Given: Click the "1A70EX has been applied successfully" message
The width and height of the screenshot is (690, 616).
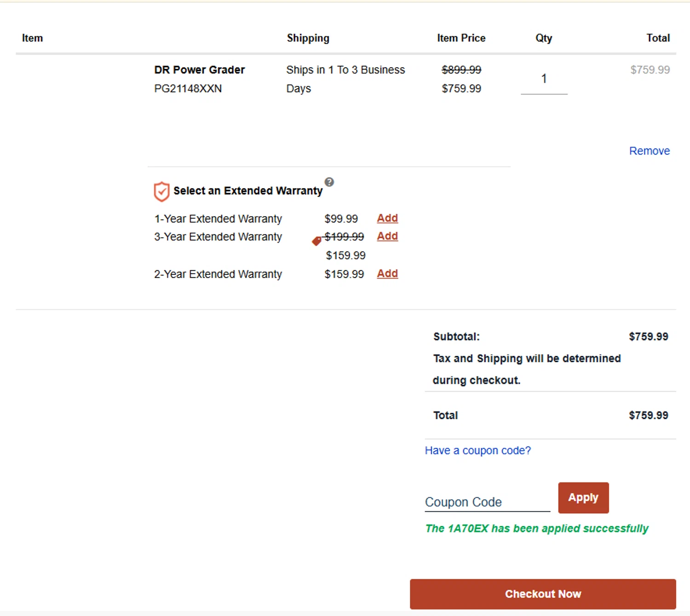Looking at the screenshot, I should click(537, 529).
